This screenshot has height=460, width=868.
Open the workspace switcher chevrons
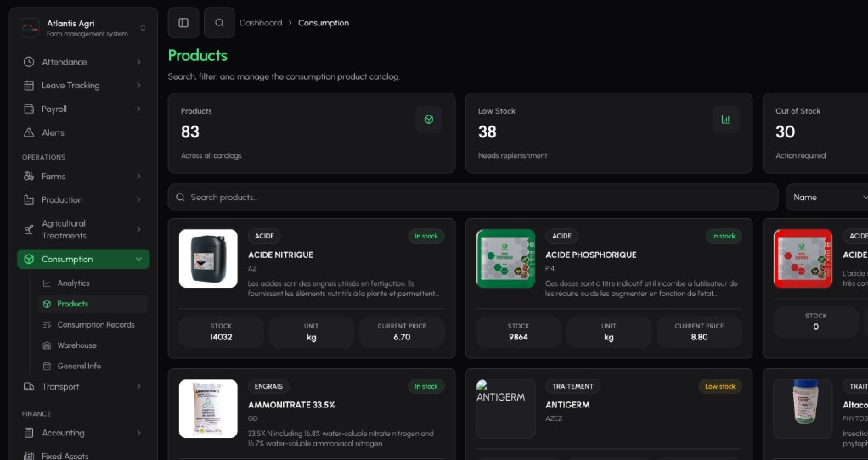(143, 28)
